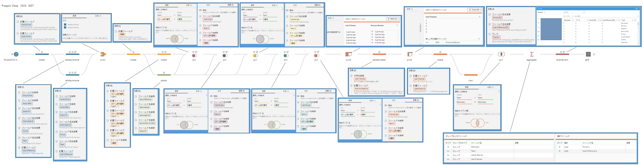Image resolution: width=644 pixels, height=165 pixels.
Task: Select the aggregate sigma step
Action: coord(532,54)
